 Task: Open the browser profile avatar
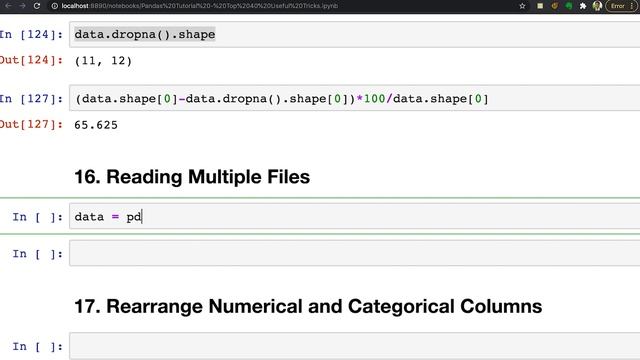pyautogui.click(x=597, y=6)
